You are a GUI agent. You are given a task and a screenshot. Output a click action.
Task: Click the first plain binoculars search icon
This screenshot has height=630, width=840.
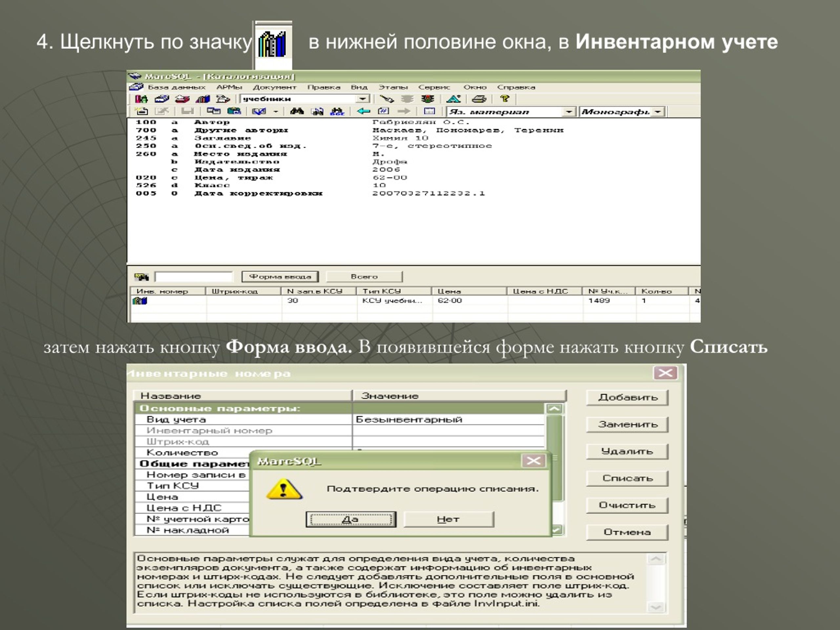[x=297, y=111]
